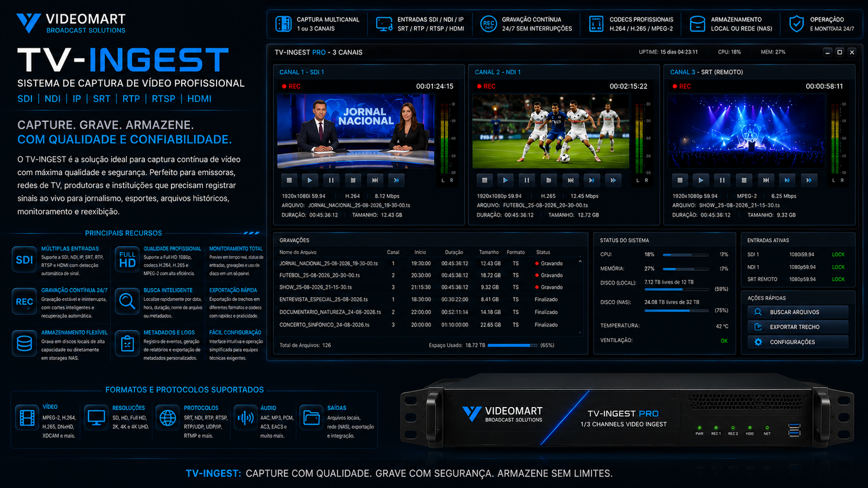Click the disk stack icon for Armazenamento Flexível
This screenshot has width=868, height=488.
(x=24, y=344)
